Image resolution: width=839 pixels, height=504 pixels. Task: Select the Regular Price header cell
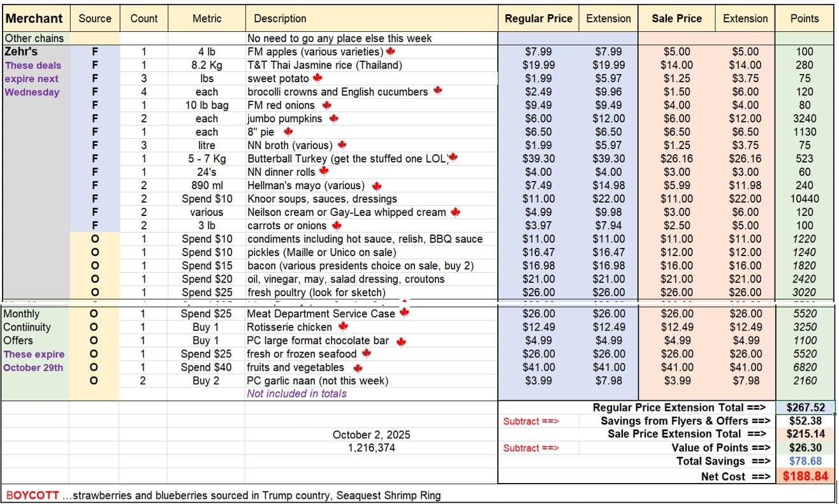tap(538, 18)
